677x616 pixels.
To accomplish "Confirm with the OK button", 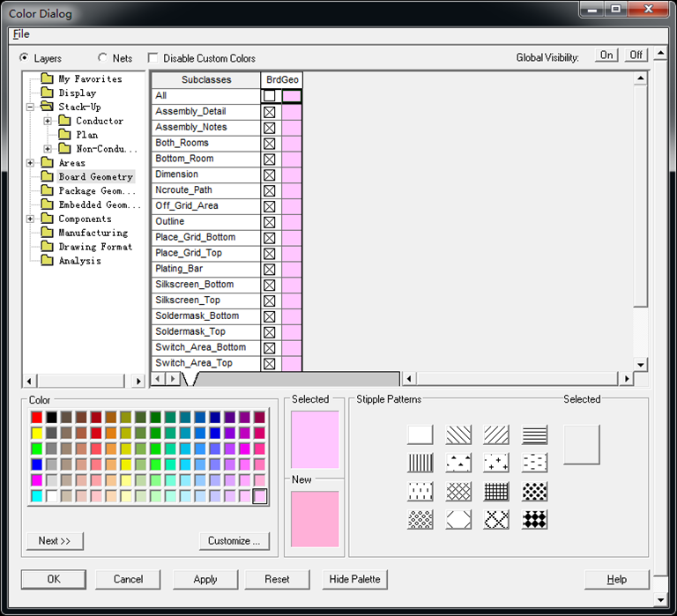I will click(x=54, y=579).
